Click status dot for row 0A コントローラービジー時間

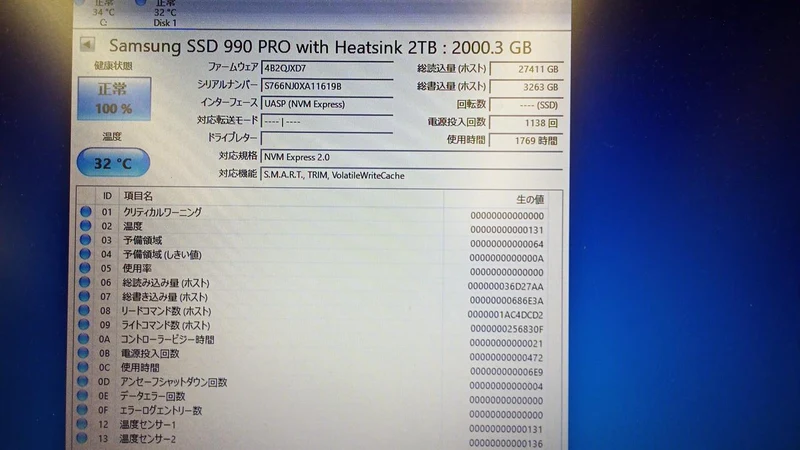point(84,338)
